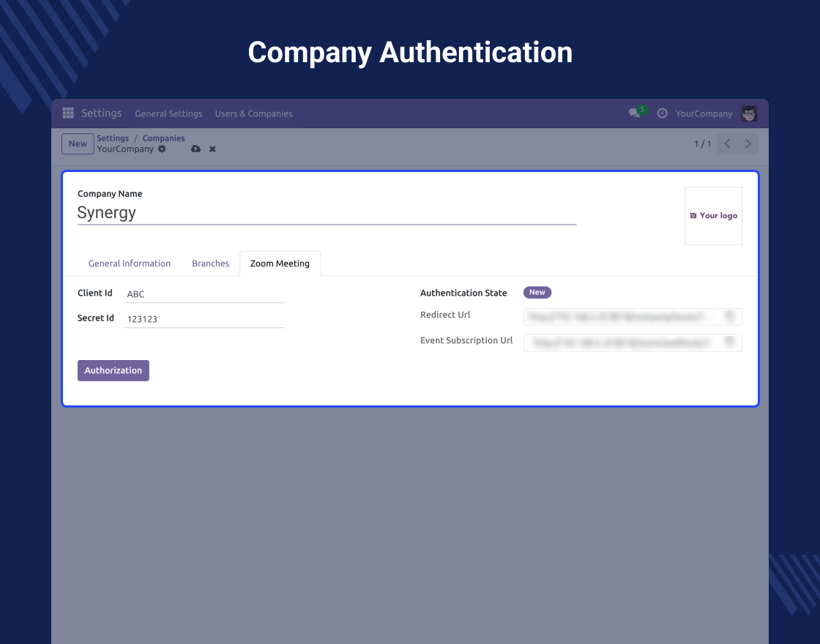This screenshot has width=820, height=644.
Task: Open the General Settings menu
Action: (x=168, y=113)
